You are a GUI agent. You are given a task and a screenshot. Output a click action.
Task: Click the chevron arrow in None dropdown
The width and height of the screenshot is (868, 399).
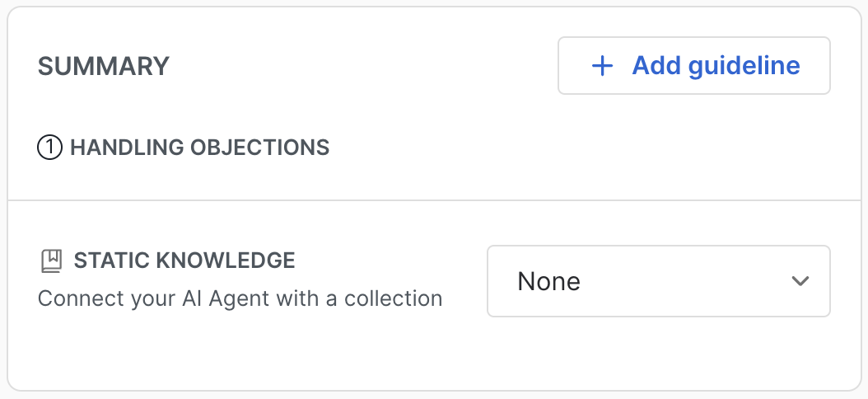pos(799,281)
